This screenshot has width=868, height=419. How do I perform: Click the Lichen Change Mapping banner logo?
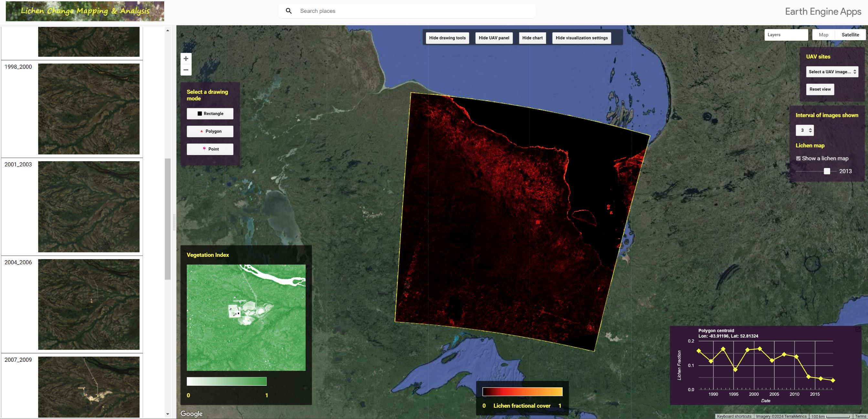[x=85, y=11]
